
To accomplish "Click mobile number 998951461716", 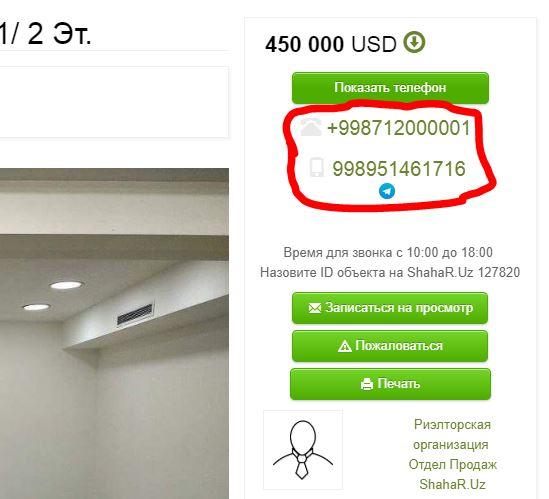I will pyautogui.click(x=399, y=168).
